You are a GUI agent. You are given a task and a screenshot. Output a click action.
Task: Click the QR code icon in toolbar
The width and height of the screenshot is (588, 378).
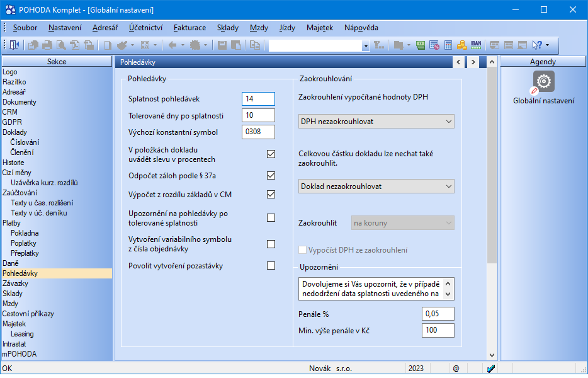click(145, 45)
